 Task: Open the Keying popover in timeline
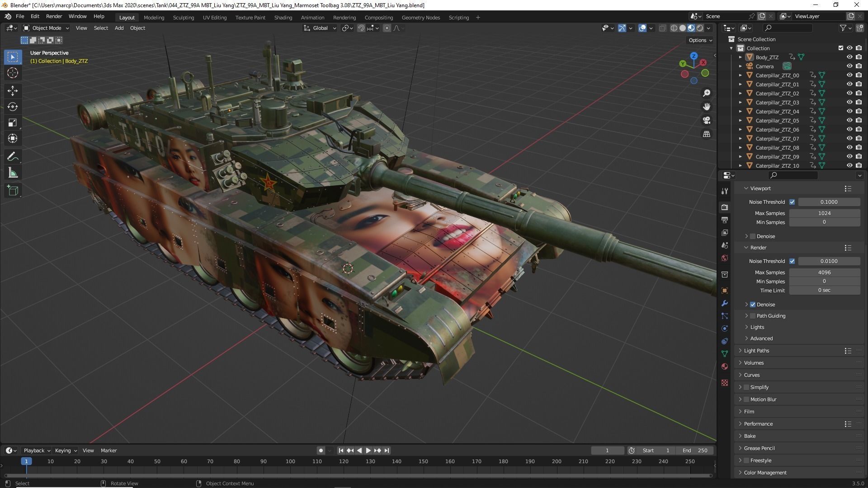(66, 450)
